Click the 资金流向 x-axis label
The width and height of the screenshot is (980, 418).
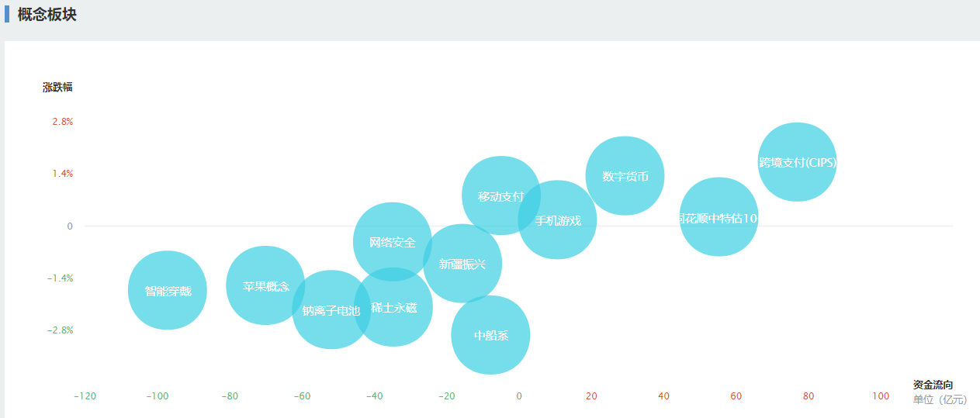click(933, 385)
